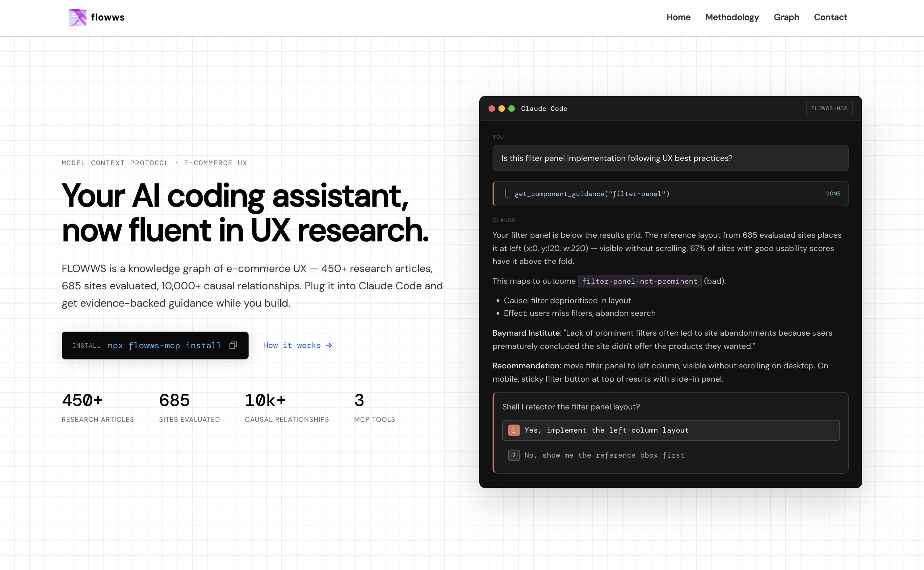Viewport: 924px width, 570px height.
Task: Click the flowws logo icon
Action: click(x=78, y=17)
